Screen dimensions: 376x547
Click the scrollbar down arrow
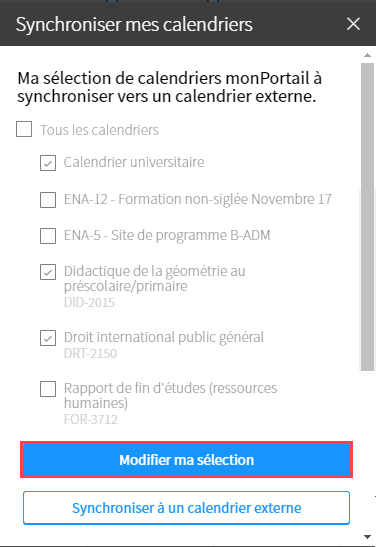[367, 537]
